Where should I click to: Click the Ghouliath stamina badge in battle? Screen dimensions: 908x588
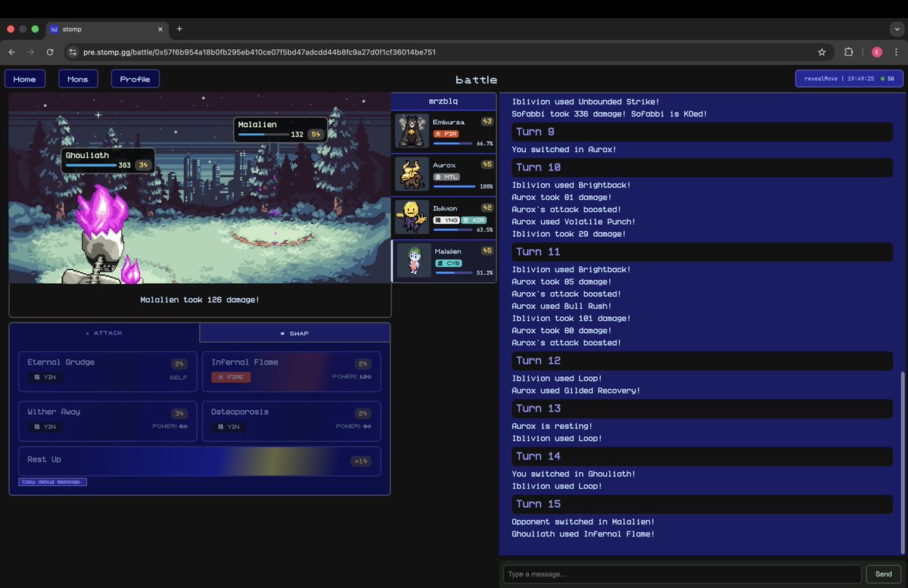click(x=143, y=165)
